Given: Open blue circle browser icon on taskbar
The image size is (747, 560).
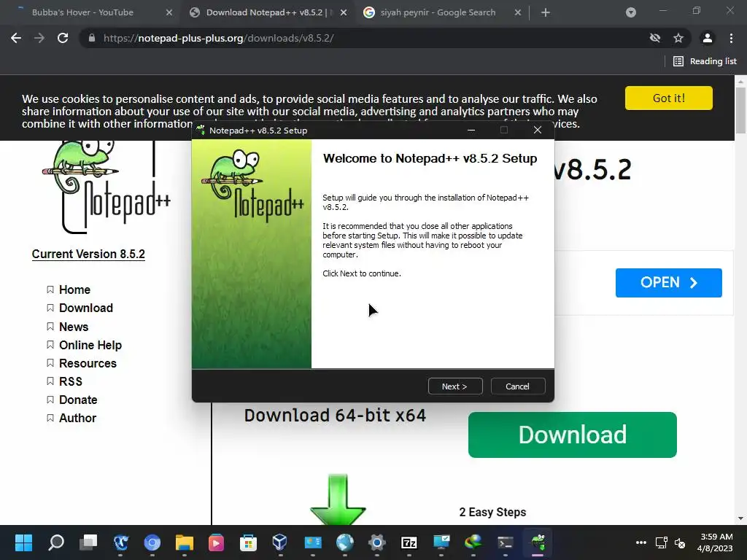Looking at the screenshot, I should 152,542.
